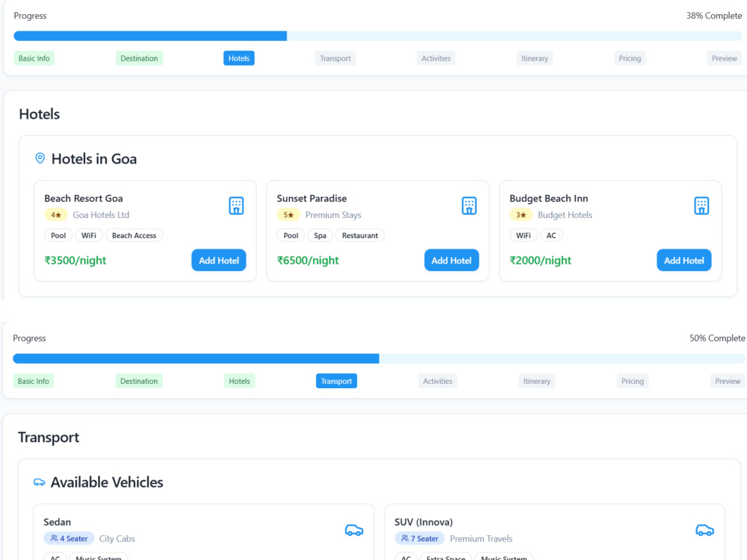747x560 pixels.
Task: Click the building icon on Beach Resort Goa card
Action: [x=236, y=206]
